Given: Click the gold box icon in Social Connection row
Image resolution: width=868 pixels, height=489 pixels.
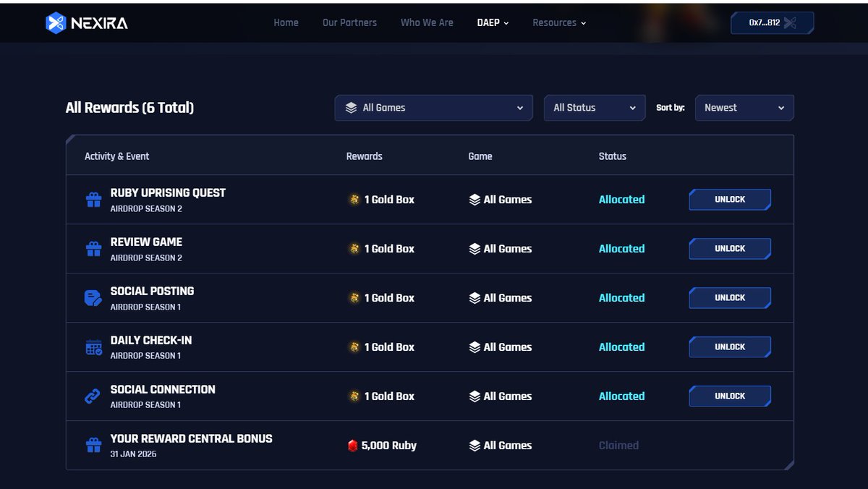Looking at the screenshot, I should coord(354,396).
